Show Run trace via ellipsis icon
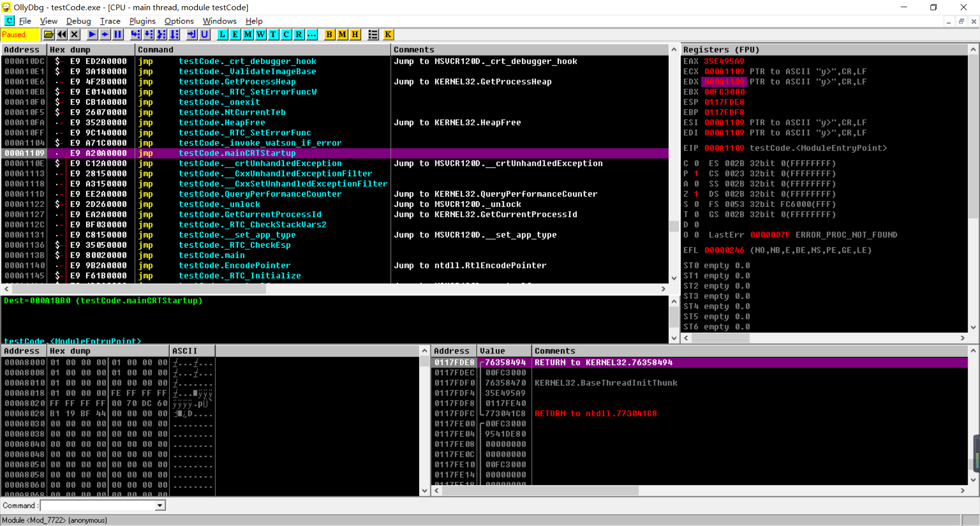Viewport: 980px width, 526px height. coord(312,35)
